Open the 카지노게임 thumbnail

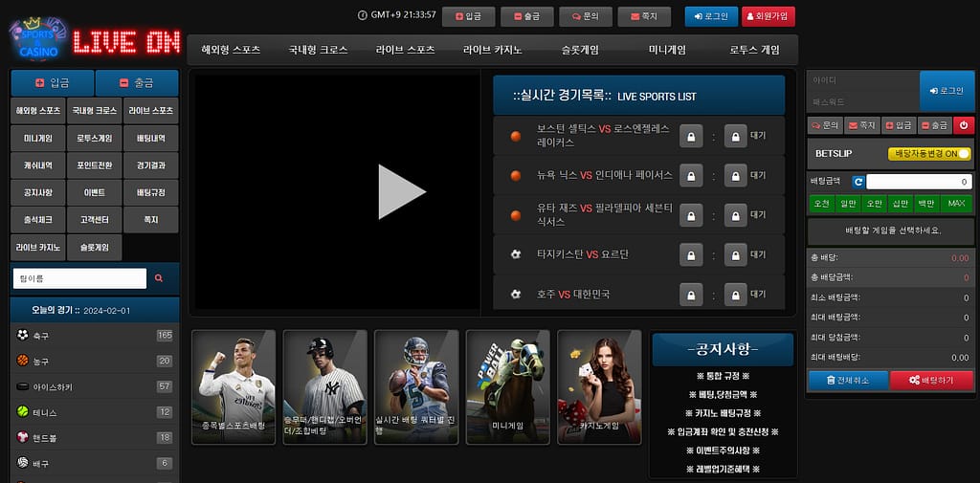point(599,386)
